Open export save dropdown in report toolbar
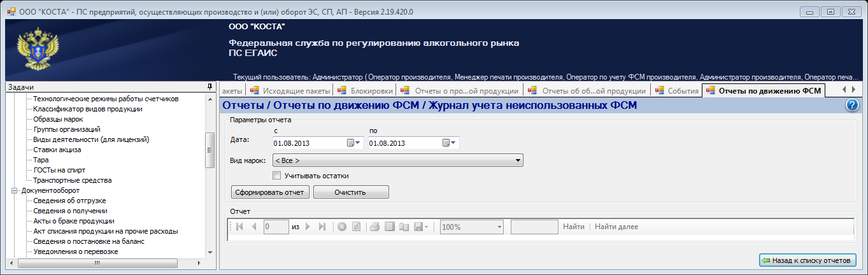 [x=421, y=227]
